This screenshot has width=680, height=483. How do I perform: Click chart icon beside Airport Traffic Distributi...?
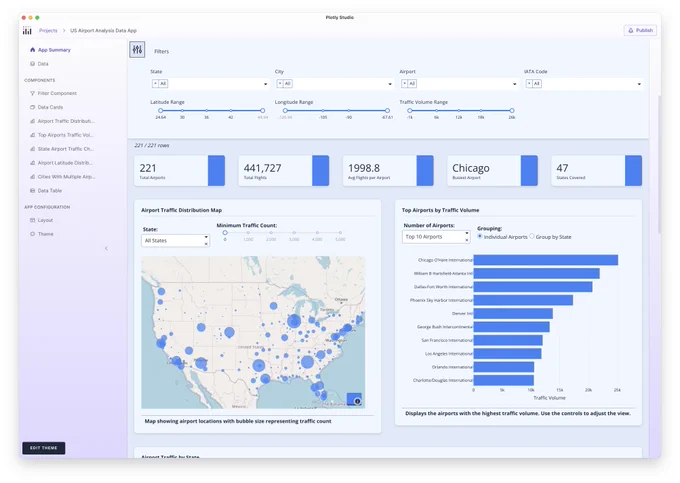pos(33,121)
